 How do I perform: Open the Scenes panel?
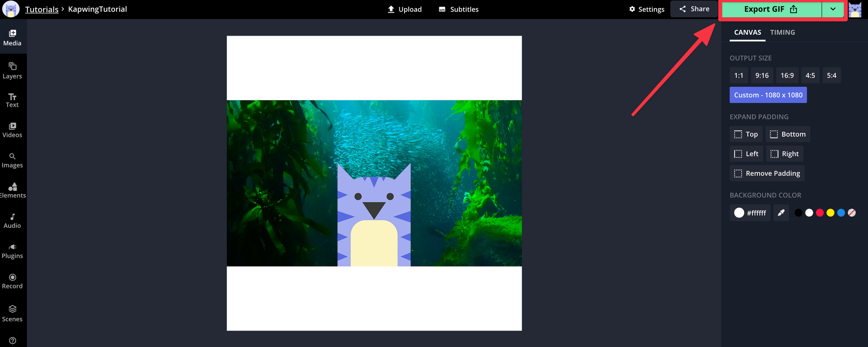tap(12, 313)
